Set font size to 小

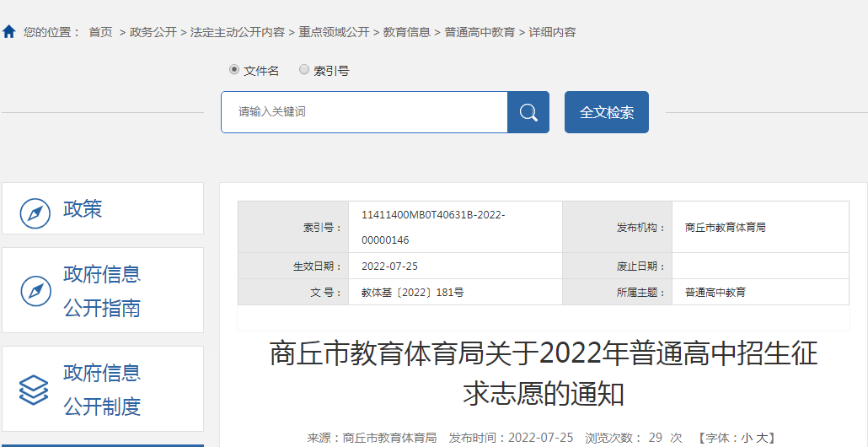coord(747,438)
